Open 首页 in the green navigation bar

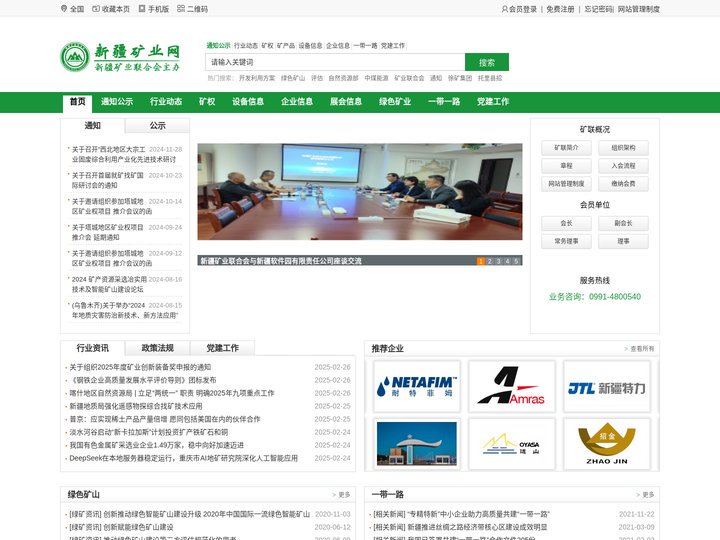pyautogui.click(x=78, y=102)
